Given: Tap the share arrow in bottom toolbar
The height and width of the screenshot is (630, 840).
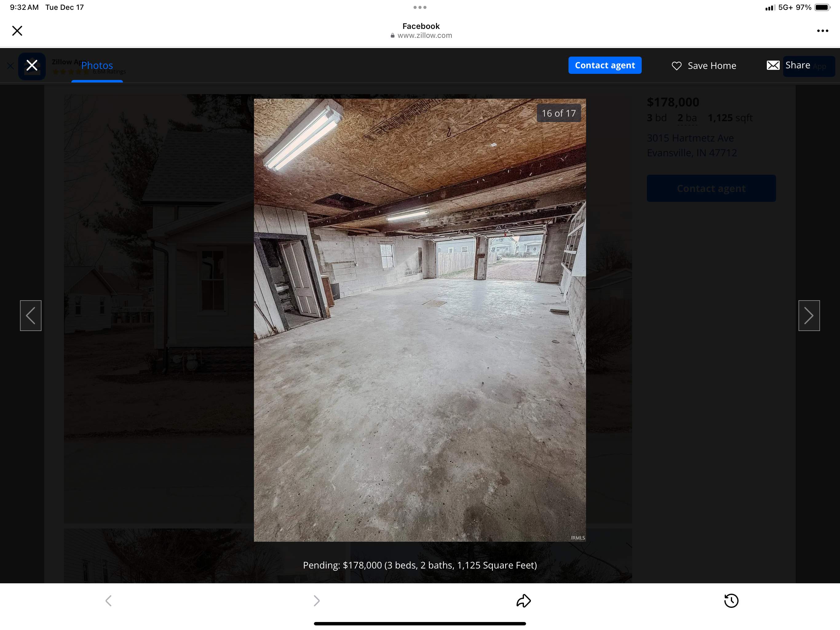Looking at the screenshot, I should [523, 600].
